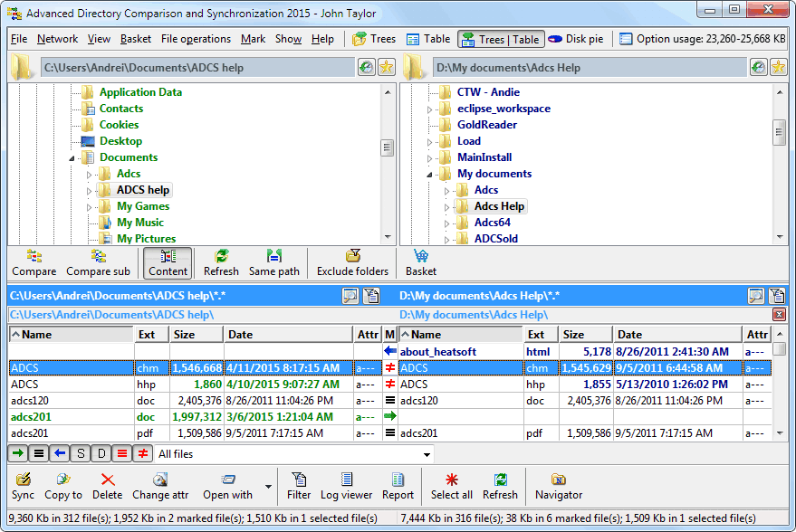Click the bottom toolbar Refresh button
Viewport: 796px width, 532px height.
500,487
